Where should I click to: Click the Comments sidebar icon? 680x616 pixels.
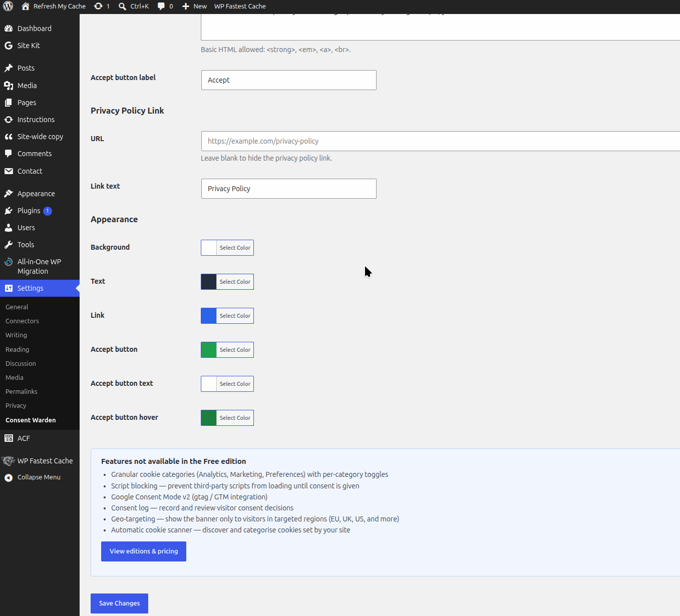point(9,154)
